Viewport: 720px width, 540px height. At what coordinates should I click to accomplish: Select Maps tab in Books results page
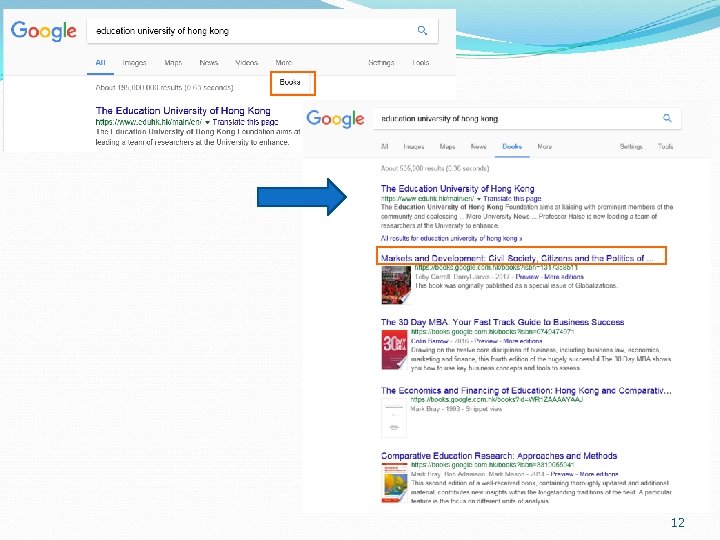point(447,146)
